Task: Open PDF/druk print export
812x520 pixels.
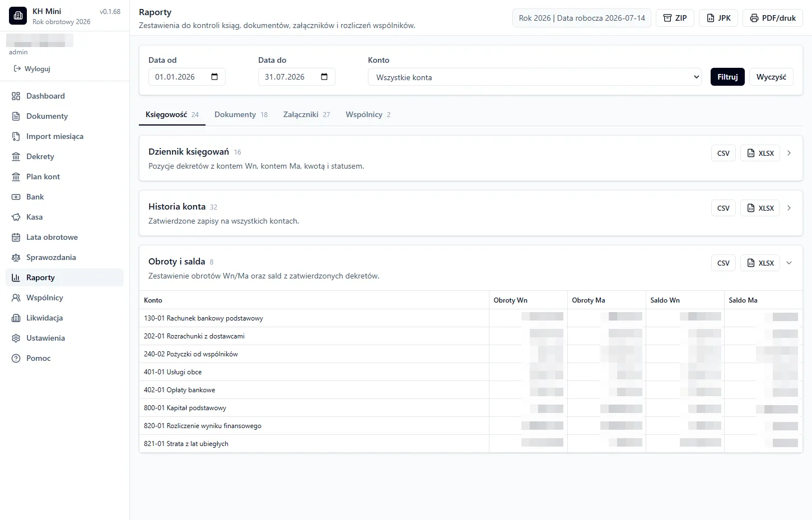Action: click(773, 18)
